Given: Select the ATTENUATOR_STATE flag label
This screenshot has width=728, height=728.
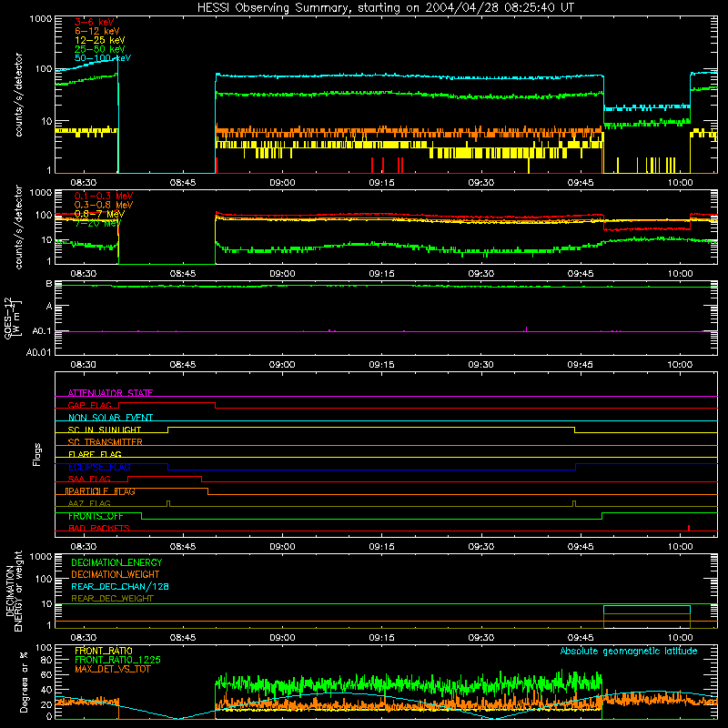Looking at the screenshot, I should tap(110, 393).
